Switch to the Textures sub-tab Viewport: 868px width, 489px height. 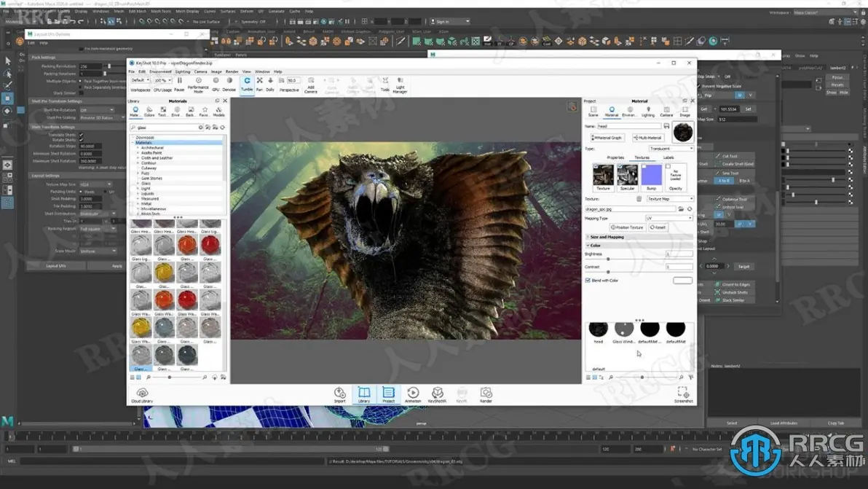(642, 158)
